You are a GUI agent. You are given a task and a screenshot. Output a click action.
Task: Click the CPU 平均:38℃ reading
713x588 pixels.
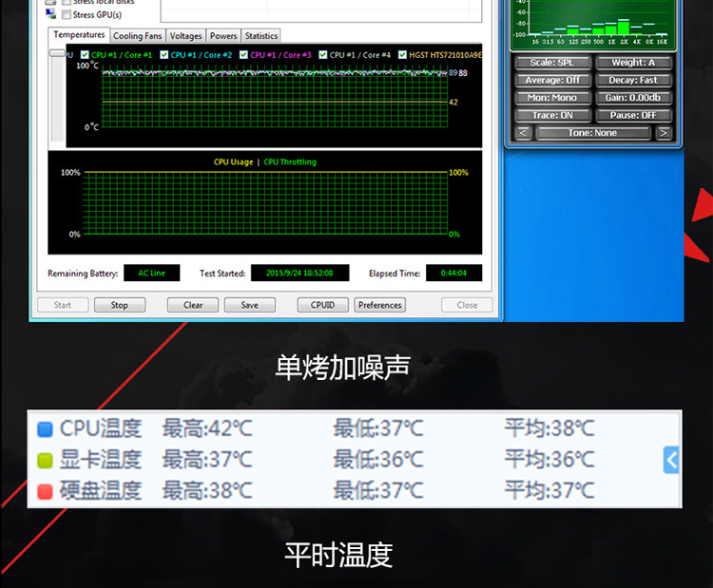549,428
